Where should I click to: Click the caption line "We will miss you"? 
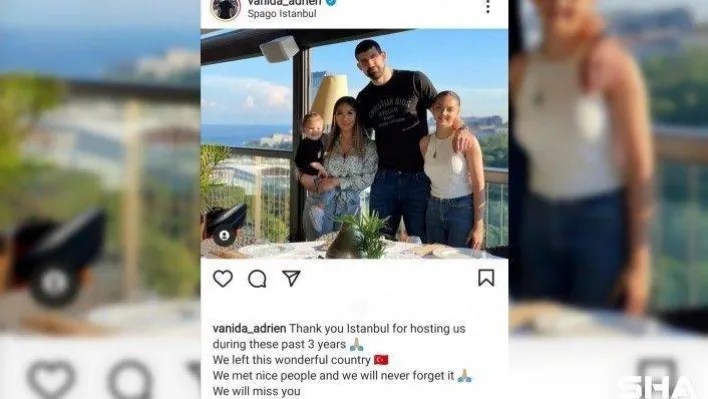coord(256,391)
